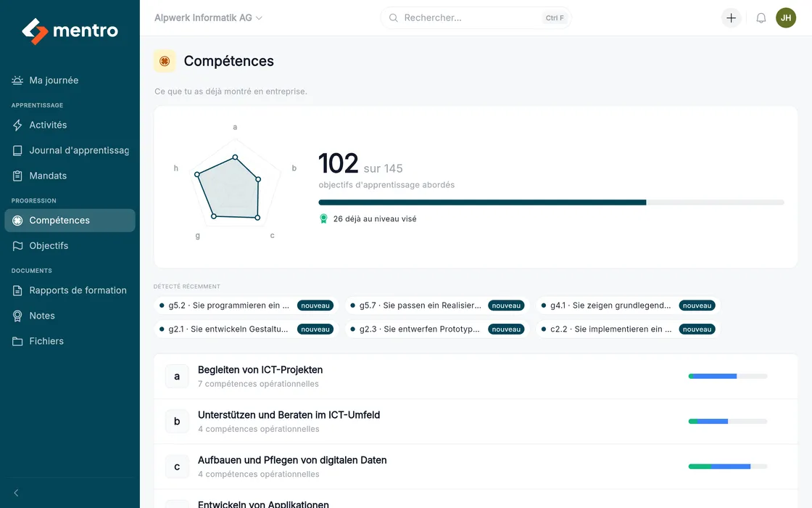The height and width of the screenshot is (508, 812).
Task: Open the Objectifs page
Action: point(70,246)
